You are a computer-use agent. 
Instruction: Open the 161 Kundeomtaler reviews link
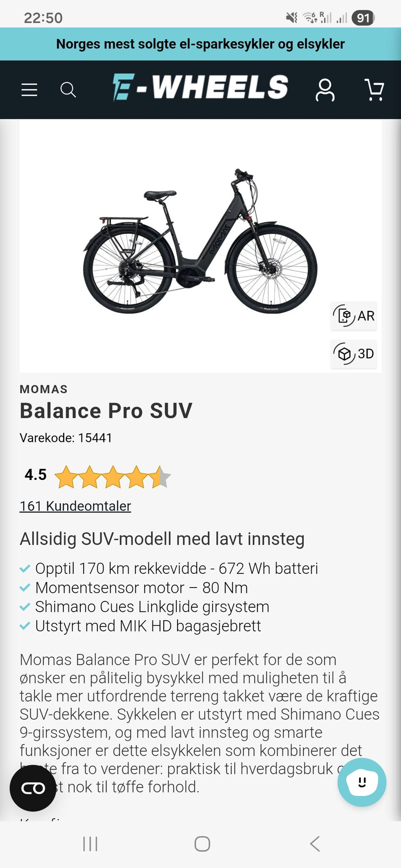(75, 506)
